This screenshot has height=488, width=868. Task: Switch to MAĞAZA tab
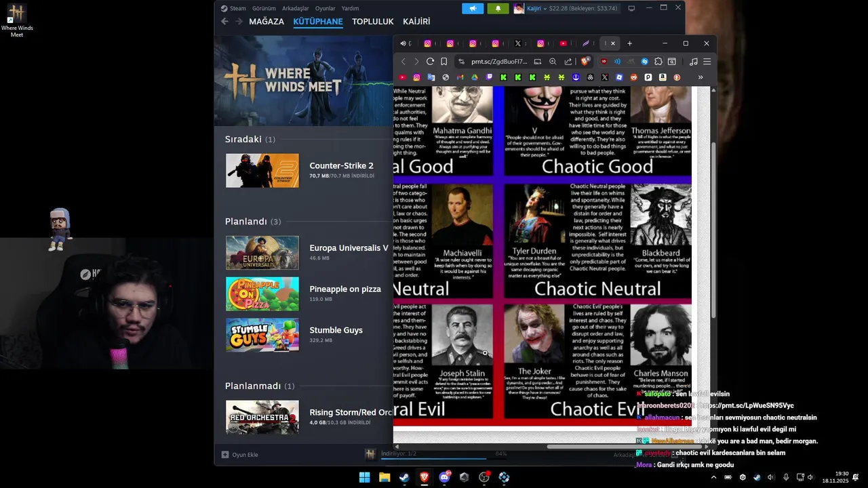pos(267,22)
